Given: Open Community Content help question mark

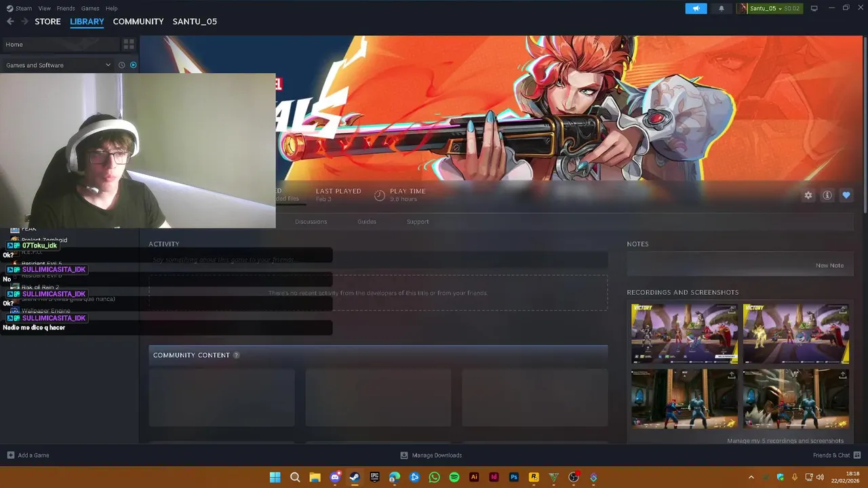Looking at the screenshot, I should (x=236, y=355).
